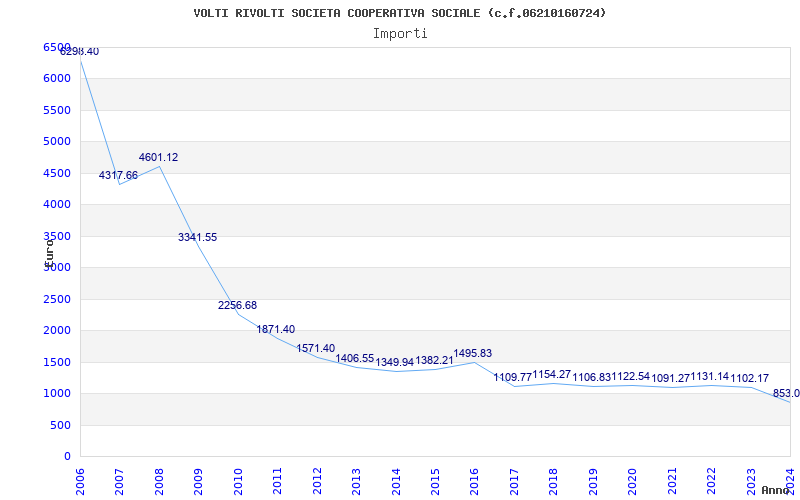Click the Euro axis label
The width and height of the screenshot is (800, 500).
pos(49,252)
